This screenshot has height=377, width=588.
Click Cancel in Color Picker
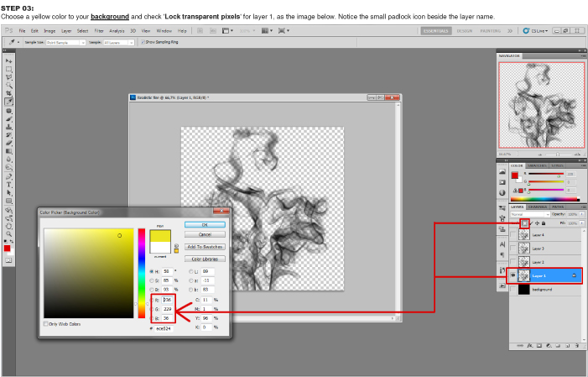coord(205,234)
